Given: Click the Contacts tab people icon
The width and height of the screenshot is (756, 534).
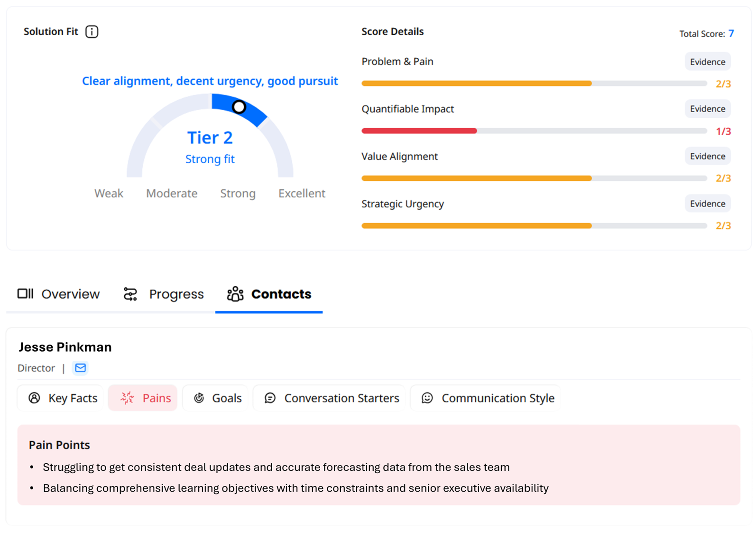Looking at the screenshot, I should point(235,294).
